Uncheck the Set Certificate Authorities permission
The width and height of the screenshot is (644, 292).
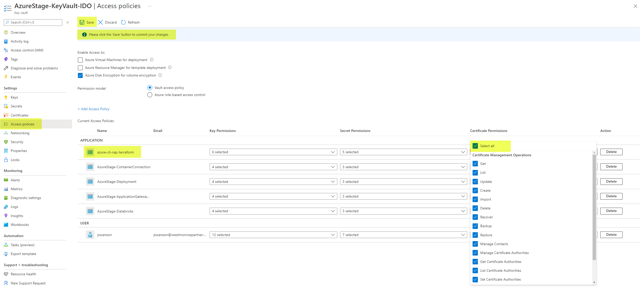(x=475, y=279)
